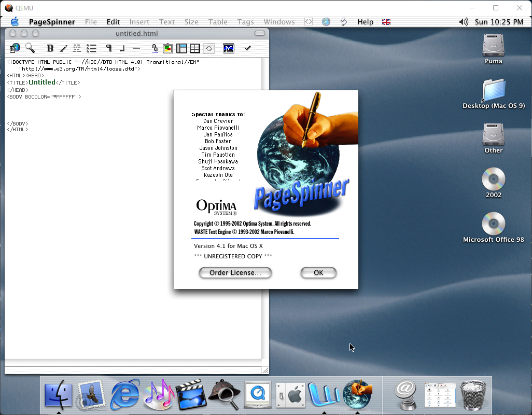
Task: Click the checkmark icon in toolbar
Action: click(247, 48)
